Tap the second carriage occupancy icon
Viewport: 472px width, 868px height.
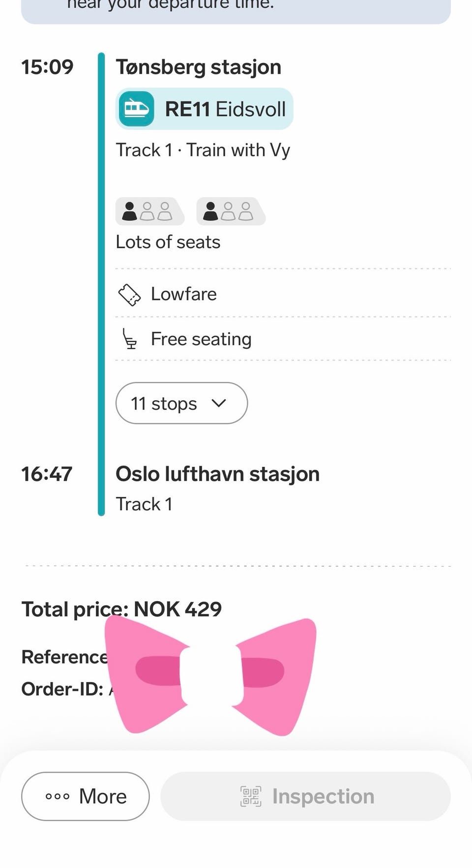231,211
